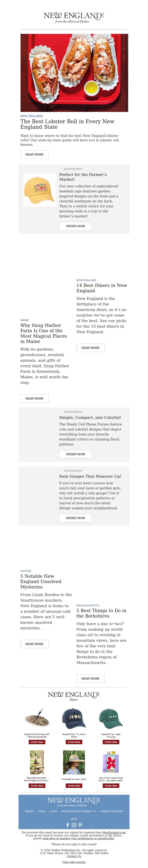Open the lobster rolls hero image
The height and width of the screenshot is (868, 148).
coord(74,73)
